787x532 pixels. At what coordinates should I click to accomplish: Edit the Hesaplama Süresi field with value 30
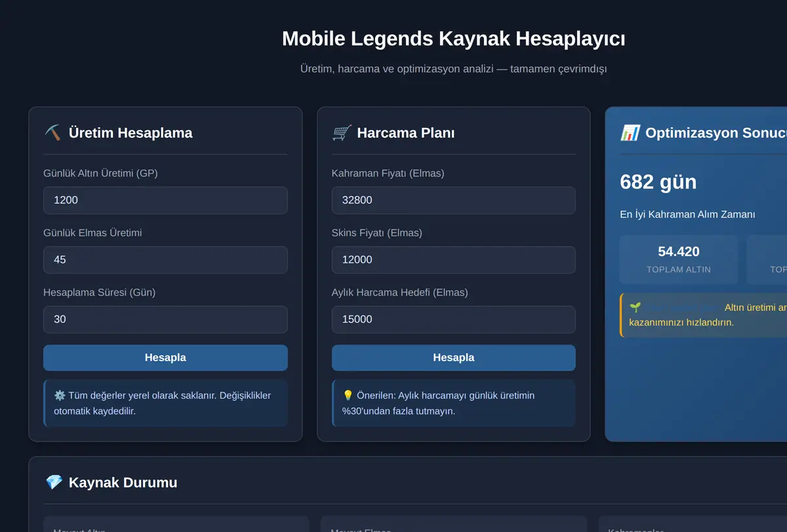[x=165, y=319]
